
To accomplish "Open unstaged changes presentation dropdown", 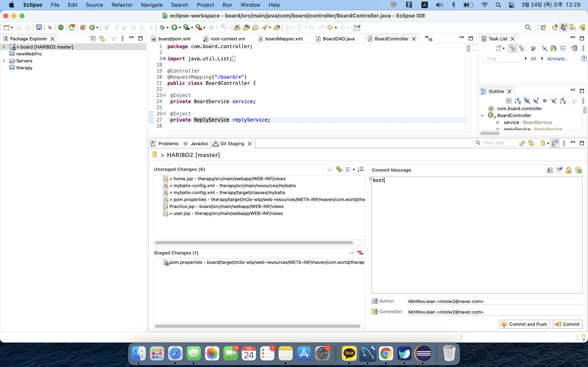I will 354,169.
